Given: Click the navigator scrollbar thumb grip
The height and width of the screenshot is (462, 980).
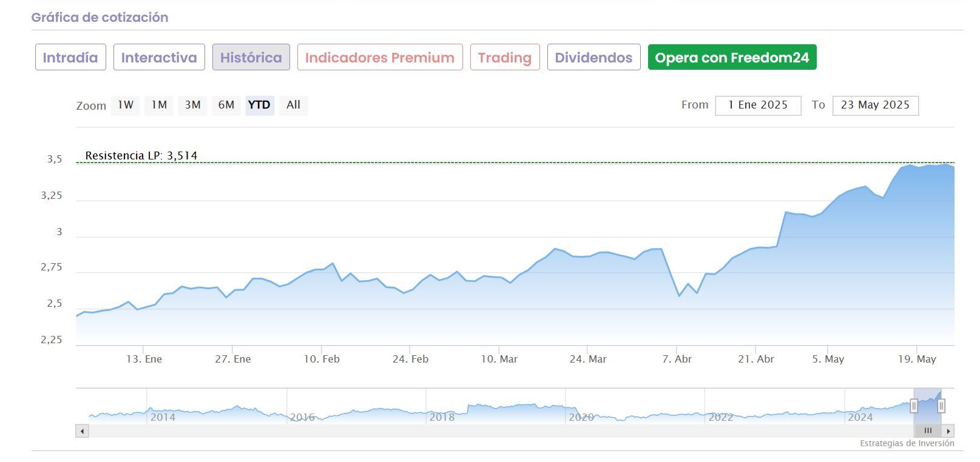Looking at the screenshot, I should [928, 430].
